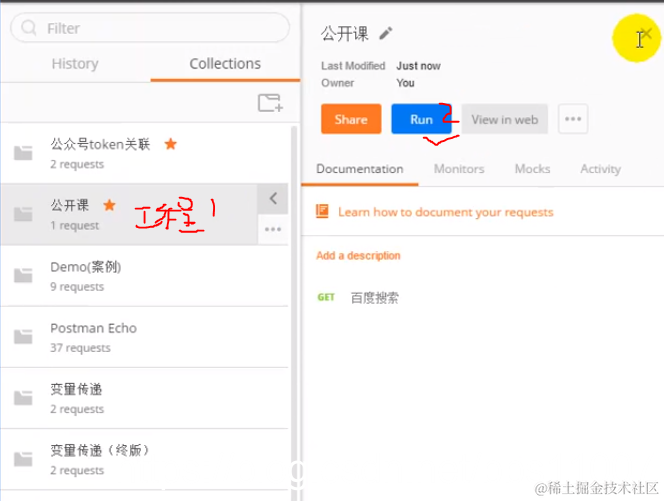Toggle the star on 公开课 collection
The width and height of the screenshot is (664, 501).
coord(109,205)
